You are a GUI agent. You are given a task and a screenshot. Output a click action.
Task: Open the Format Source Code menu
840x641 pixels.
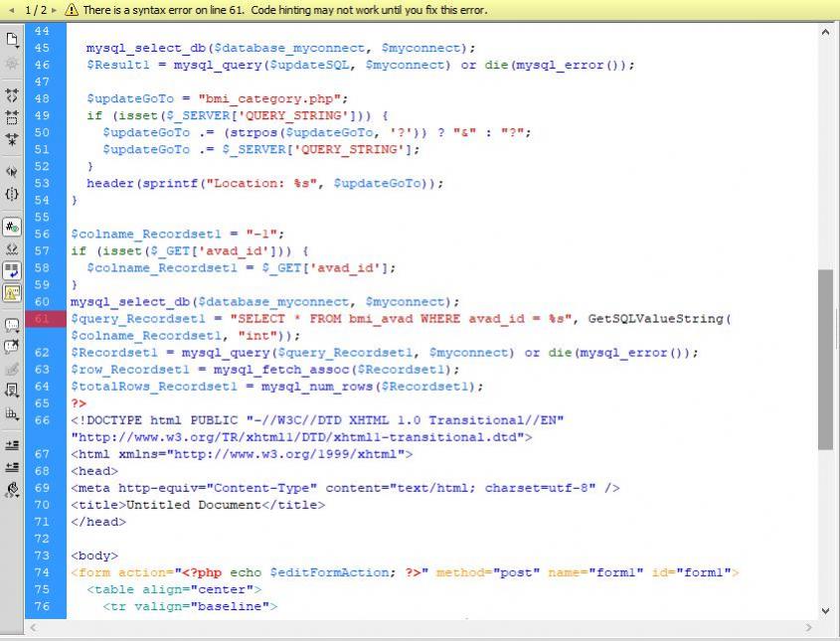tap(12, 490)
